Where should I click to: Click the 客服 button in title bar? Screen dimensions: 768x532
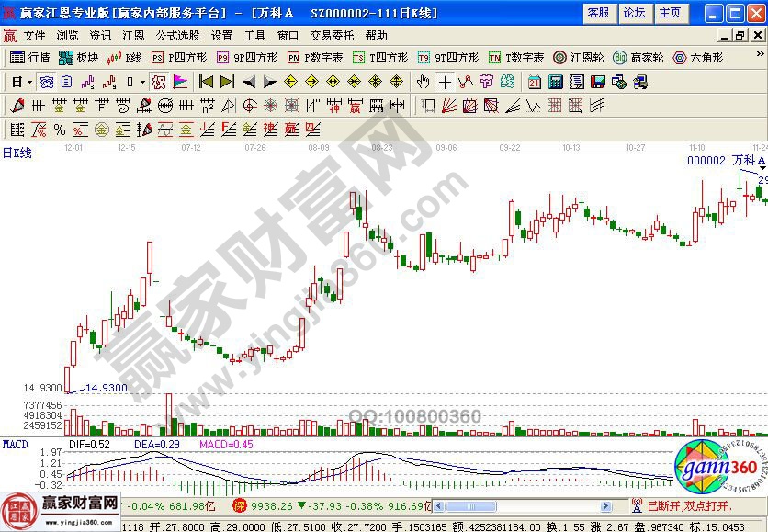tap(598, 13)
